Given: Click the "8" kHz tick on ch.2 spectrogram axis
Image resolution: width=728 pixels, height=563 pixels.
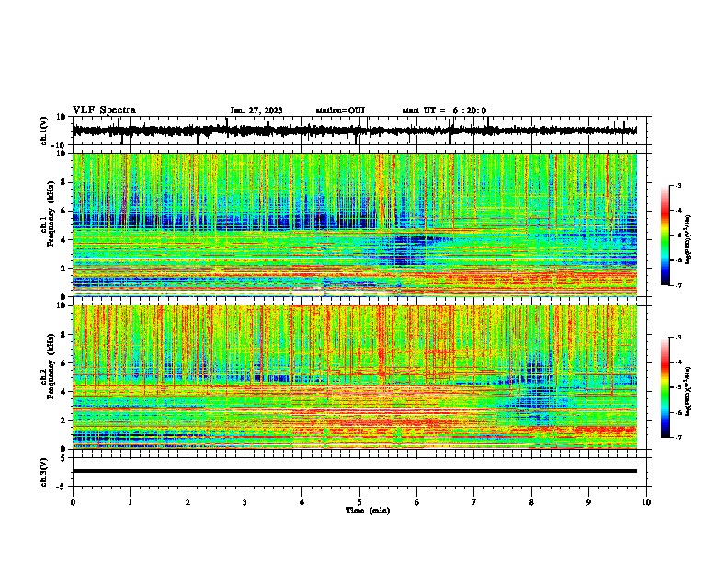Looking at the screenshot, I should coord(63,334).
